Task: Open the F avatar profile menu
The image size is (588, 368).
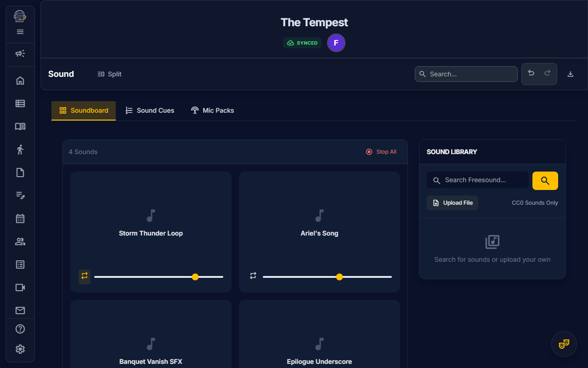Action: pyautogui.click(x=336, y=42)
